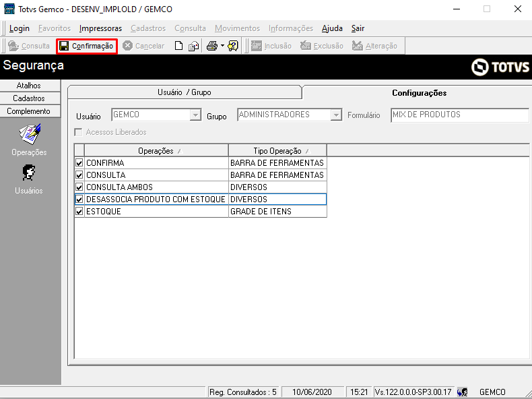This screenshot has width=532, height=399.
Task: Open the Impressoras menu
Action: coord(100,28)
